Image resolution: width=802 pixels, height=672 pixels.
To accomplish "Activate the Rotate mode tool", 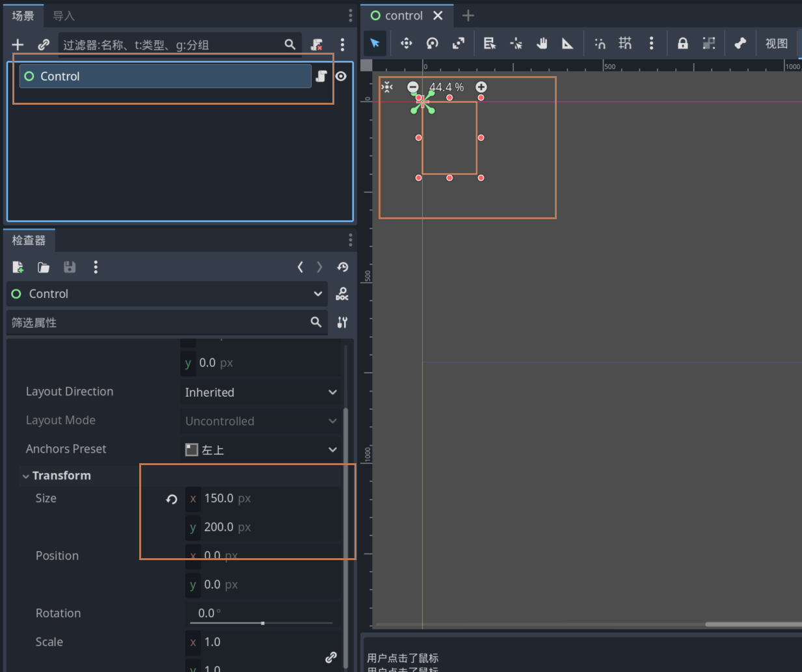I will point(433,44).
